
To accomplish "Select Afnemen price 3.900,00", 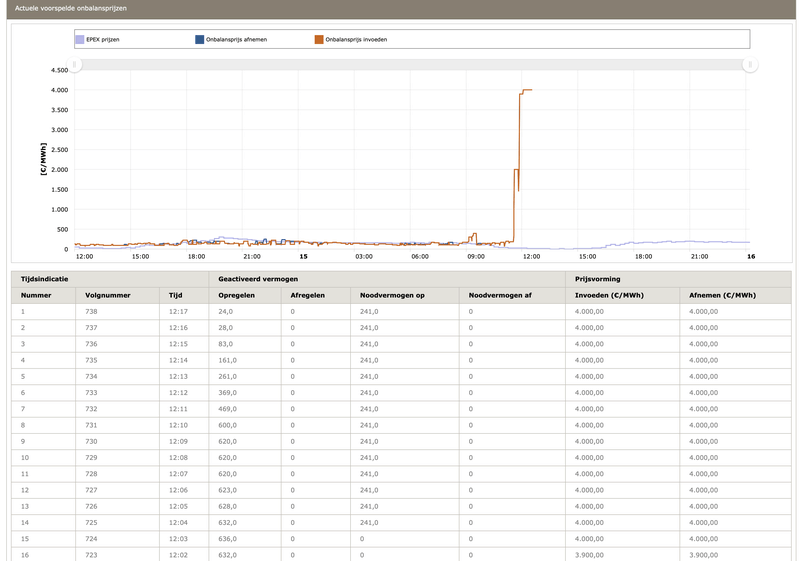I will tap(704, 555).
